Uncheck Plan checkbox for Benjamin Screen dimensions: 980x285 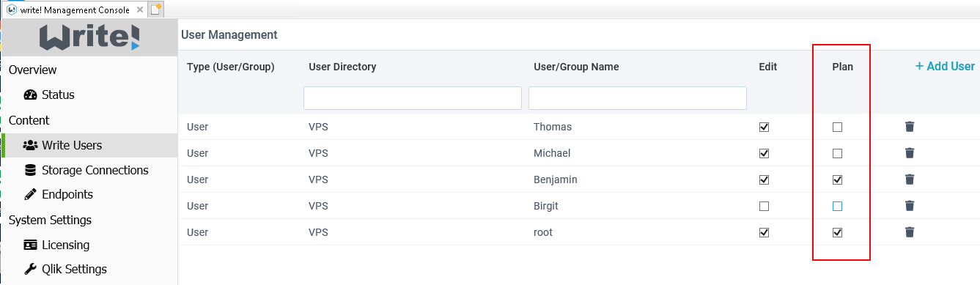pyautogui.click(x=837, y=179)
